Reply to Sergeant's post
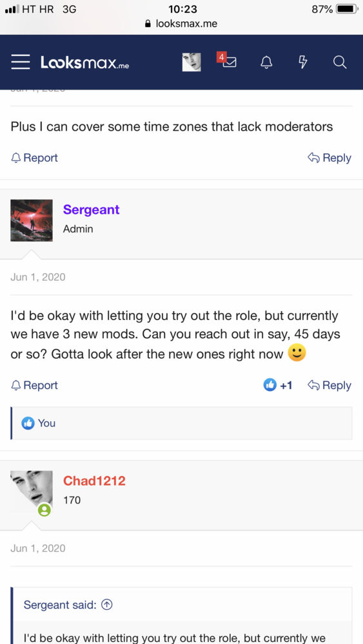 [x=329, y=385]
